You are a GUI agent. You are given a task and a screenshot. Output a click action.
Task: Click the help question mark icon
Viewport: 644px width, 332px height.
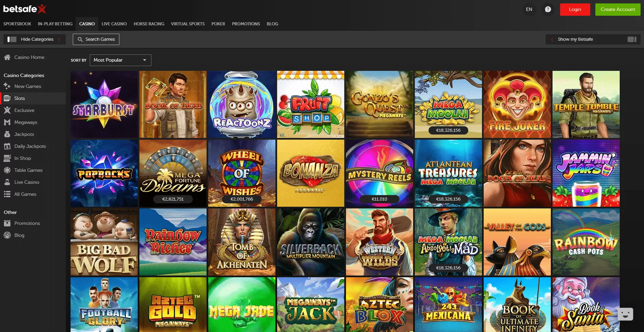click(x=548, y=9)
